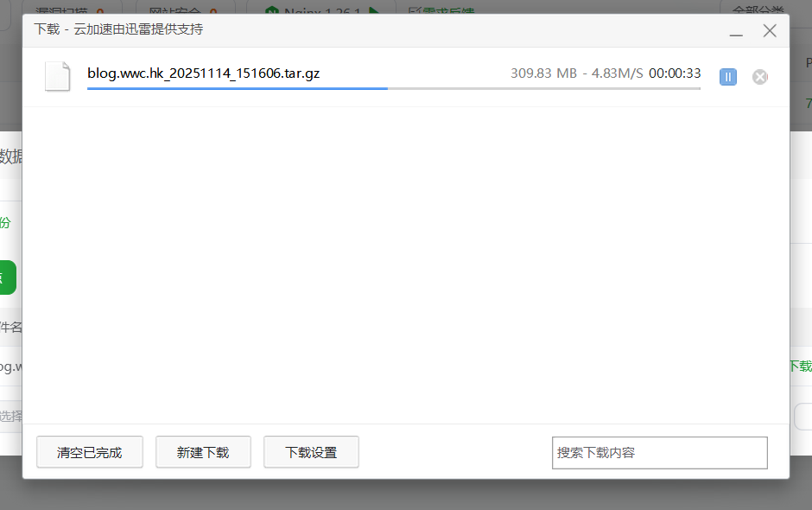Click the file icon beside blog.wwc.hk archive
Viewport: 812px width, 510px height.
click(57, 77)
